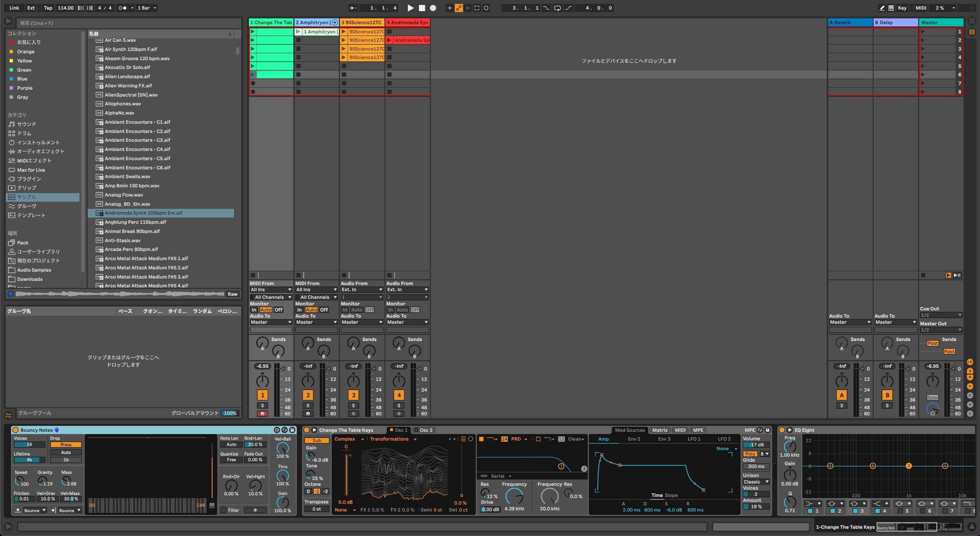
Task: Enable Draw Mode pencil icon
Action: [882, 8]
